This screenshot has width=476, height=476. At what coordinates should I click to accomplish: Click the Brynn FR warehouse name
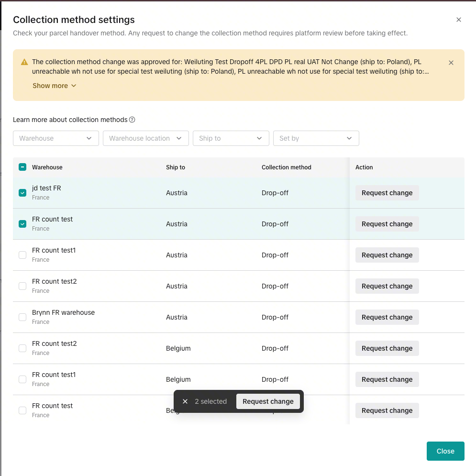tap(64, 312)
